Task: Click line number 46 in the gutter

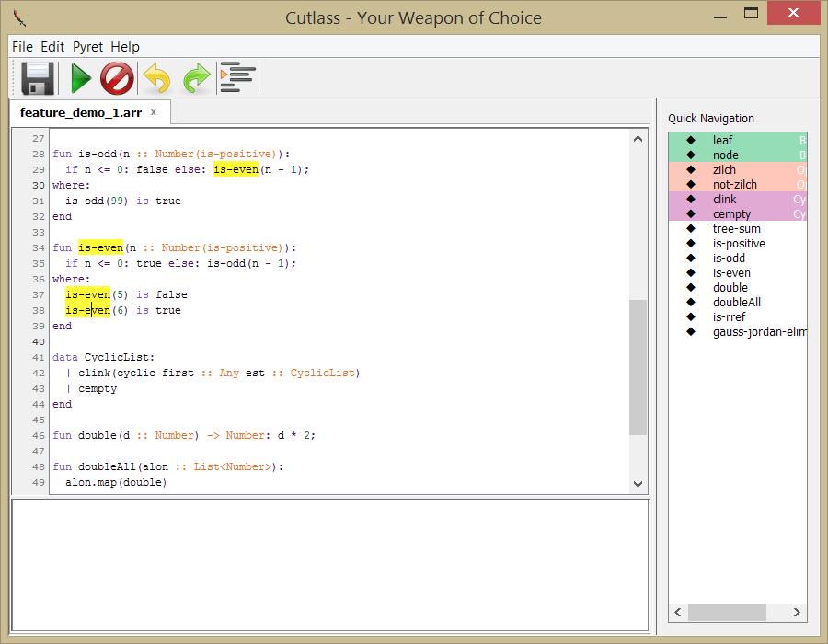Action: coord(39,435)
